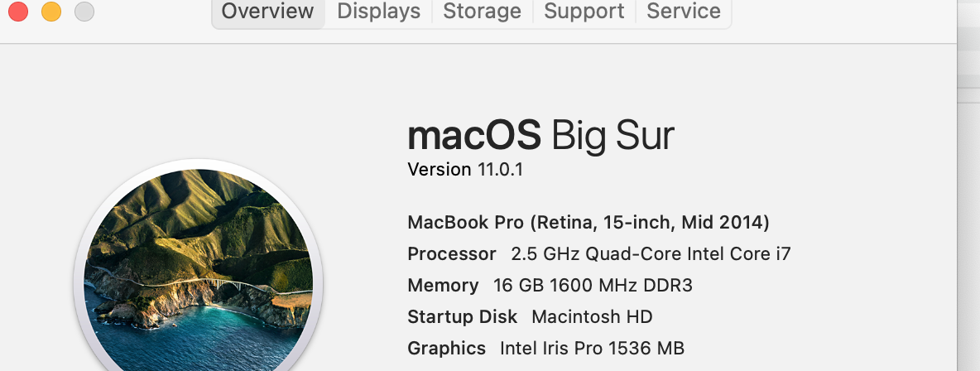Click the Startup Disk label
Screen dimensions: 980x371
pos(462,317)
